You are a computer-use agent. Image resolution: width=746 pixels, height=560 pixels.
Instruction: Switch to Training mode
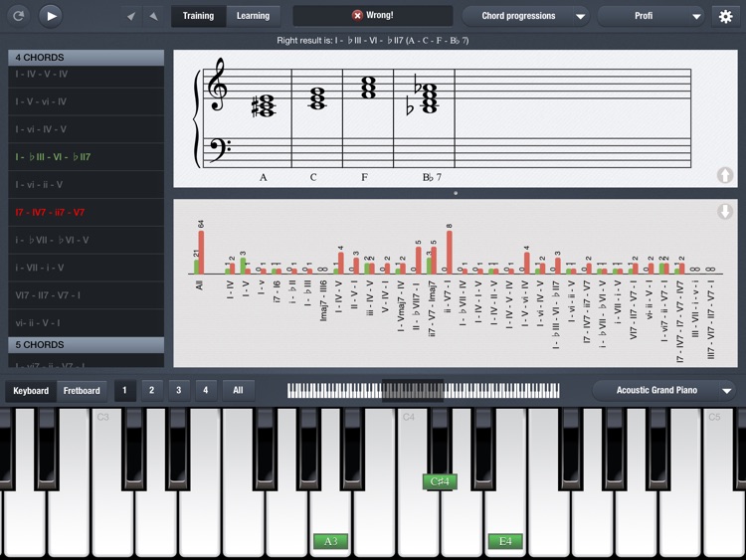click(198, 16)
